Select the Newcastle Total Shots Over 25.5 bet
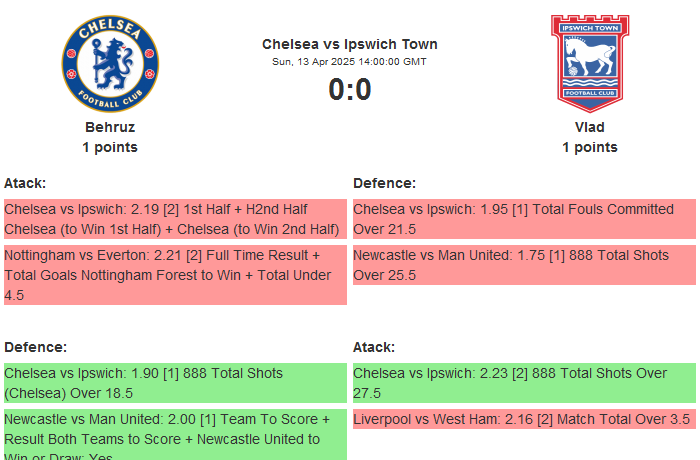700x460 pixels. click(524, 265)
